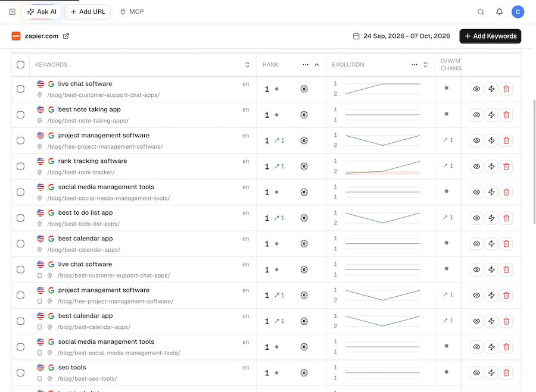Open zapier.com external link icon
Image resolution: width=536 pixels, height=392 pixels.
point(66,36)
